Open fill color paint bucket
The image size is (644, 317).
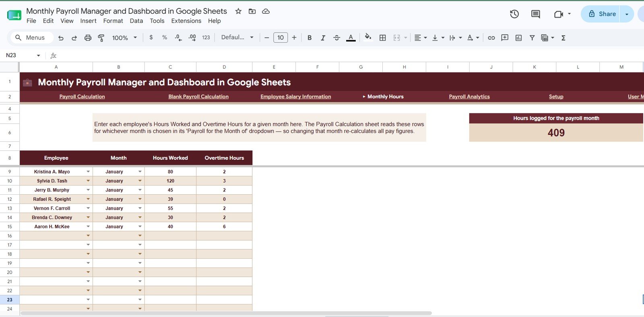(368, 37)
